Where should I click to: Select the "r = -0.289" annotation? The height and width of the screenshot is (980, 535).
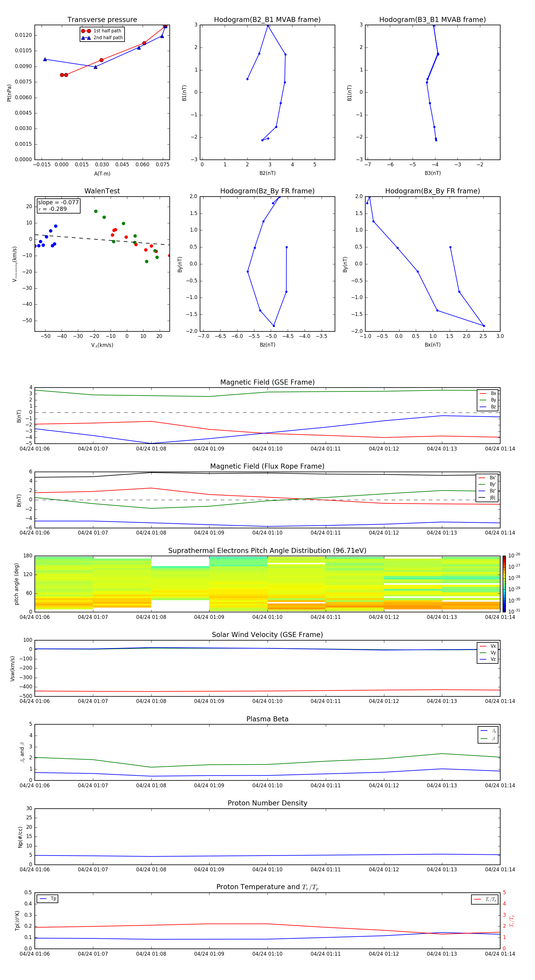click(x=53, y=209)
